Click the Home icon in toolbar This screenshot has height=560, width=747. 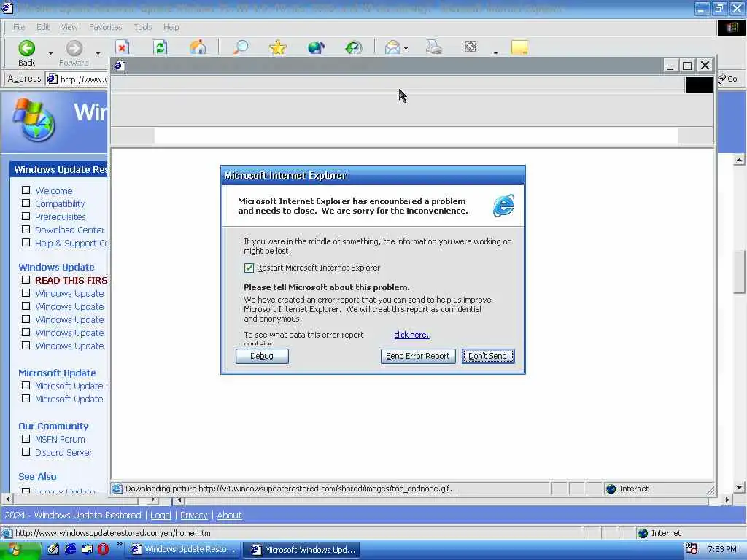(x=198, y=47)
